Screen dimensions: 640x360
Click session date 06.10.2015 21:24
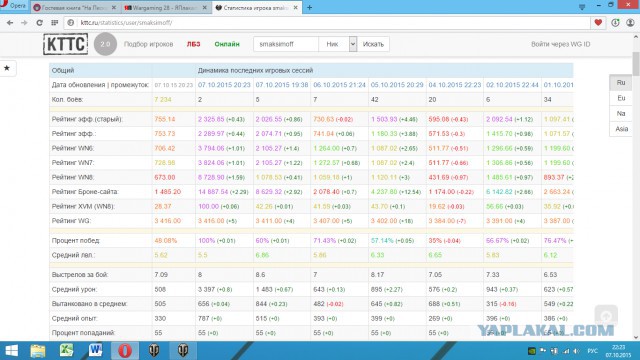[339, 85]
